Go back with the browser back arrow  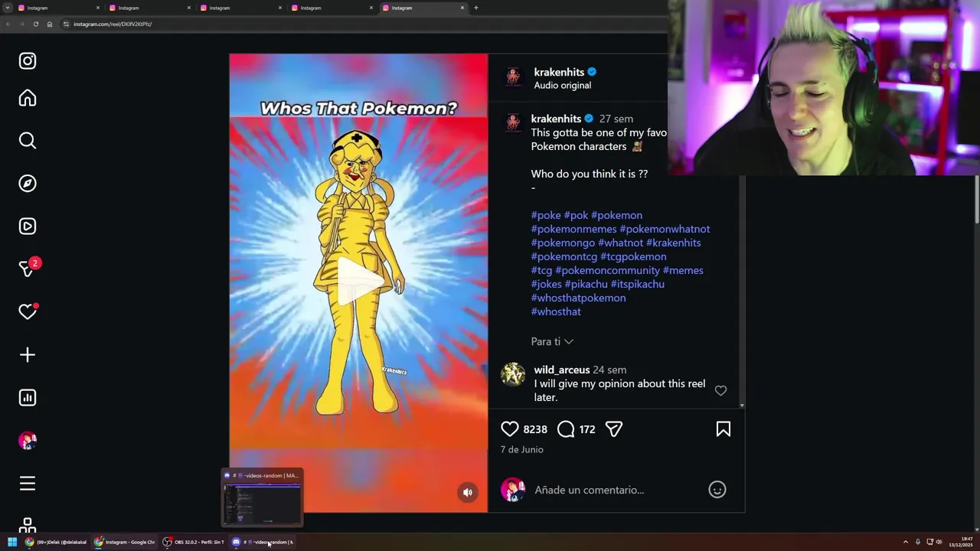pos(8,24)
